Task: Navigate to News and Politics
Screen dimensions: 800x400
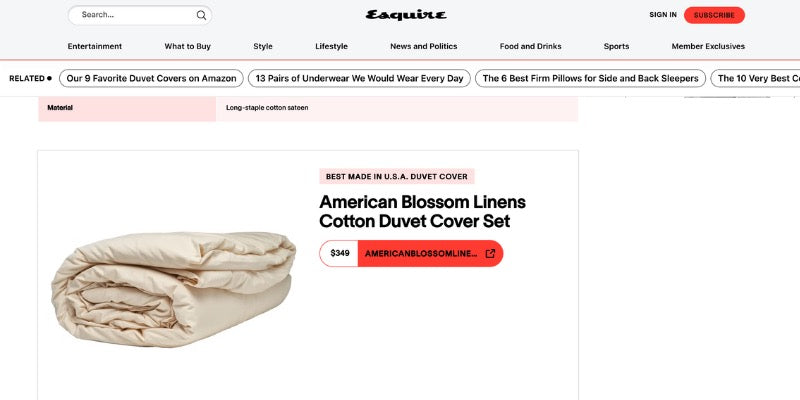Action: 423,46
